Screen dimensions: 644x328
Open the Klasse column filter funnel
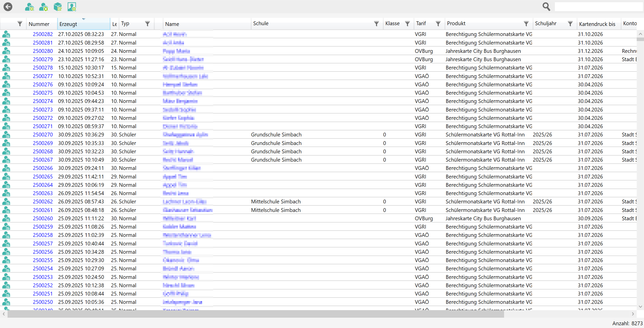click(x=407, y=24)
